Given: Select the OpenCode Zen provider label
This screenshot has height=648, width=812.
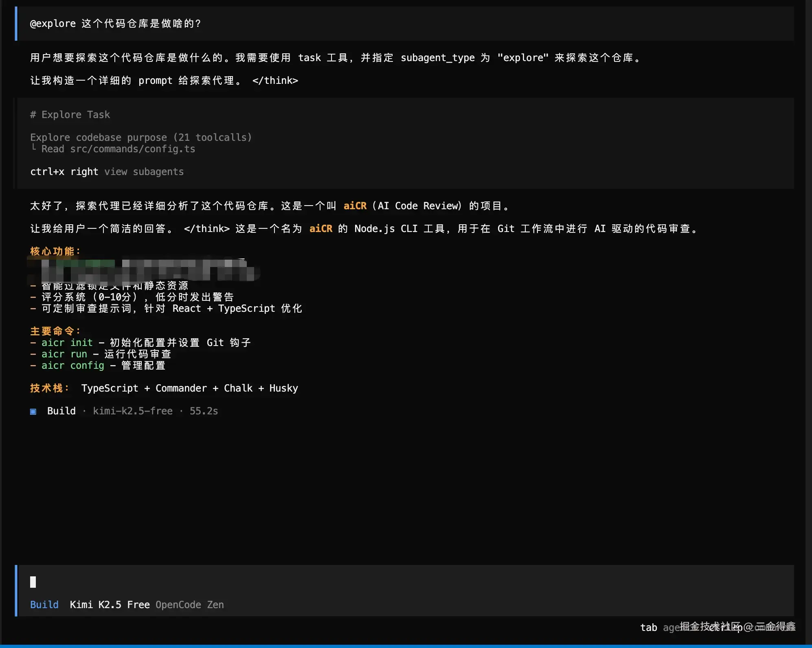Looking at the screenshot, I should [x=189, y=604].
